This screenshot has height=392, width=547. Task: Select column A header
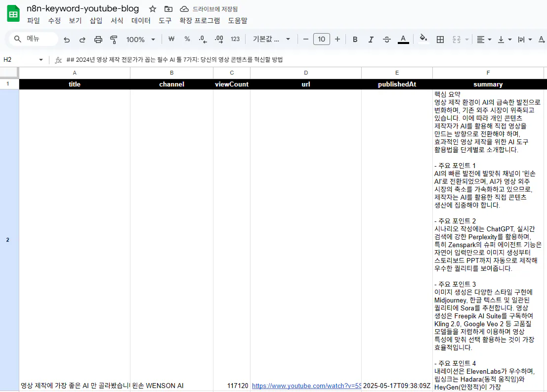[75, 73]
